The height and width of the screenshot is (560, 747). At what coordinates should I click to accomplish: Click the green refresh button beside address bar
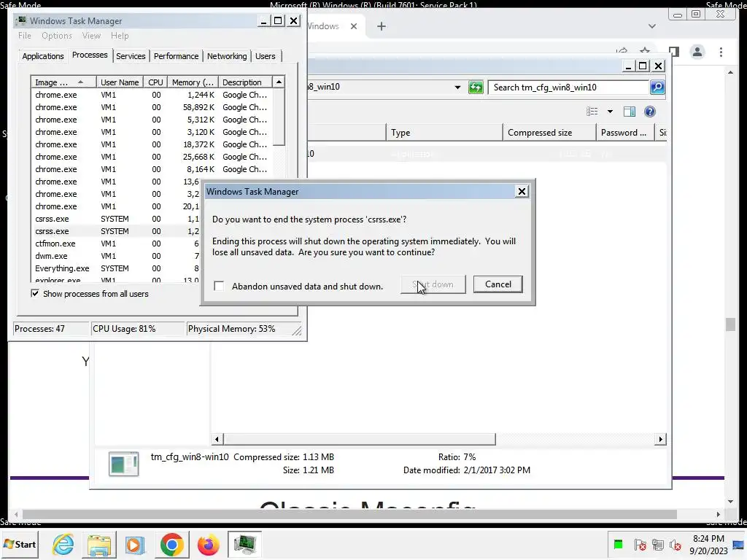476,87
